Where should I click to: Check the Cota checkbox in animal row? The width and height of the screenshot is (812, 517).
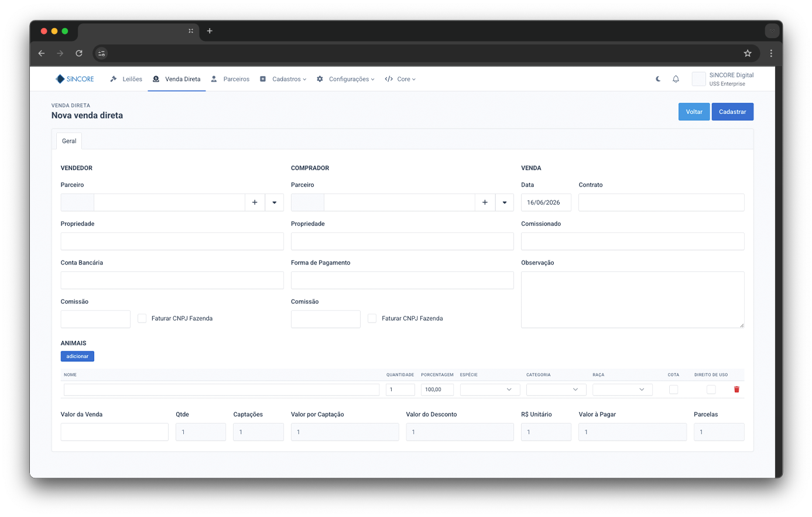(673, 389)
